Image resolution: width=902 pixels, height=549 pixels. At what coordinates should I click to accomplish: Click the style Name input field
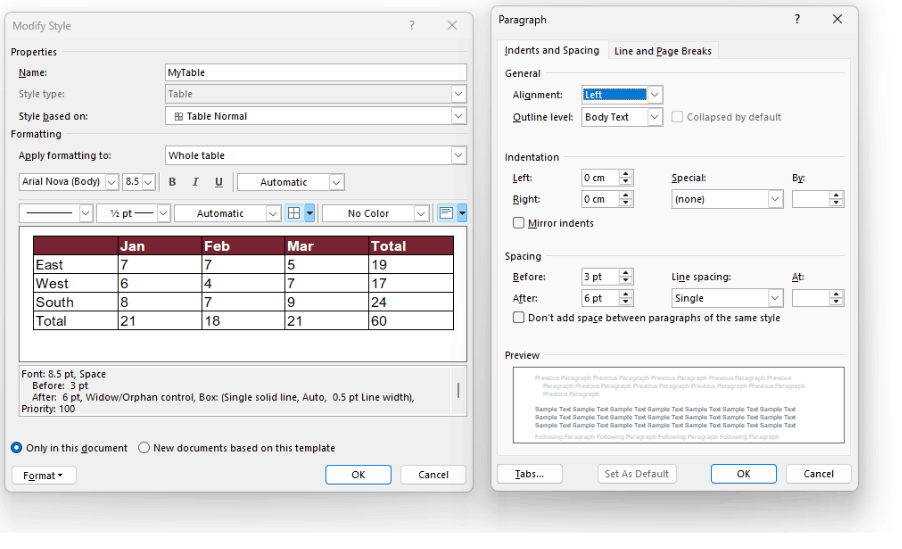coord(316,73)
